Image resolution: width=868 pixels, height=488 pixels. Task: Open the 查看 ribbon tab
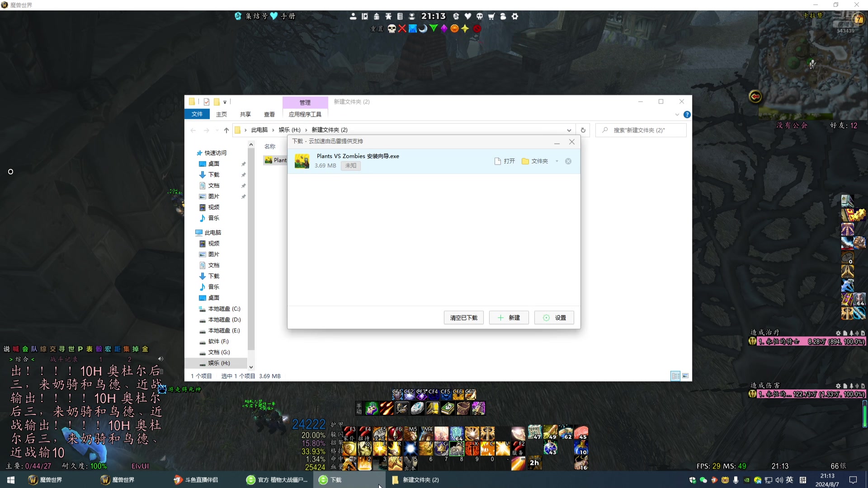coord(269,114)
